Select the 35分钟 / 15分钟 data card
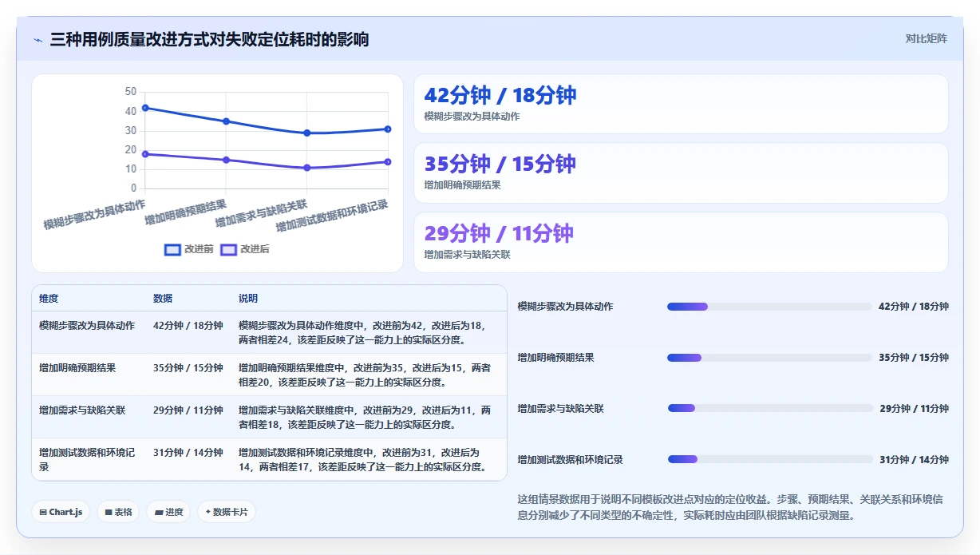Viewport: 980px width, 555px height. point(681,172)
